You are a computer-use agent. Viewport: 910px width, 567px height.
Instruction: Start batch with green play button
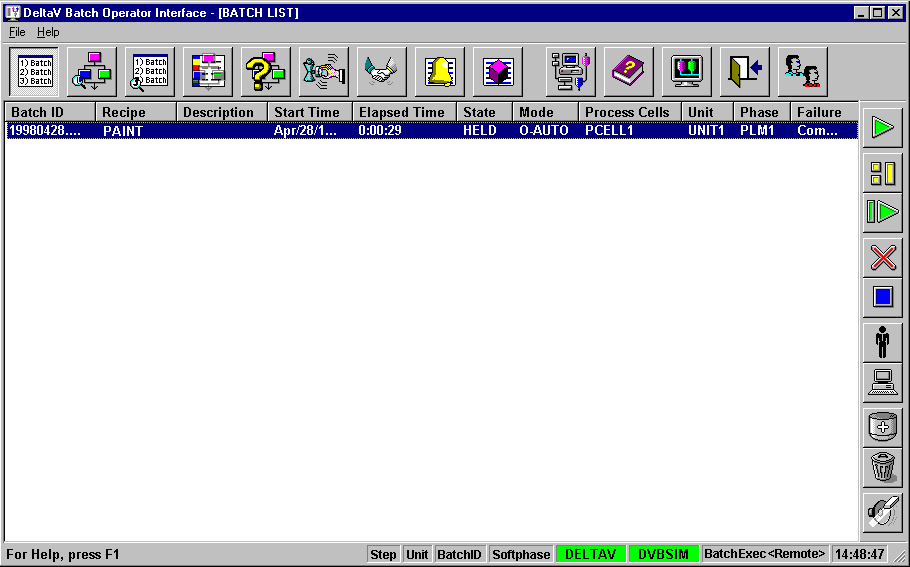point(883,127)
